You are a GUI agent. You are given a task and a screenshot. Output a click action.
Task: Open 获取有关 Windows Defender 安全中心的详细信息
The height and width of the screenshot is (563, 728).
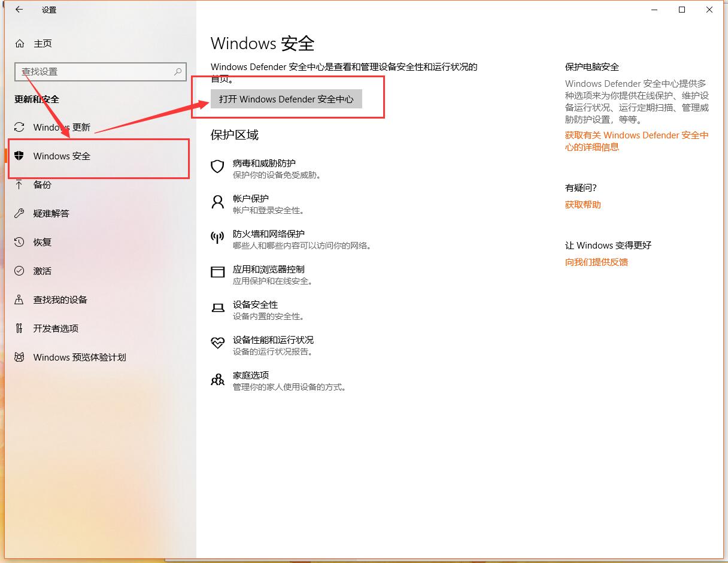pos(636,141)
